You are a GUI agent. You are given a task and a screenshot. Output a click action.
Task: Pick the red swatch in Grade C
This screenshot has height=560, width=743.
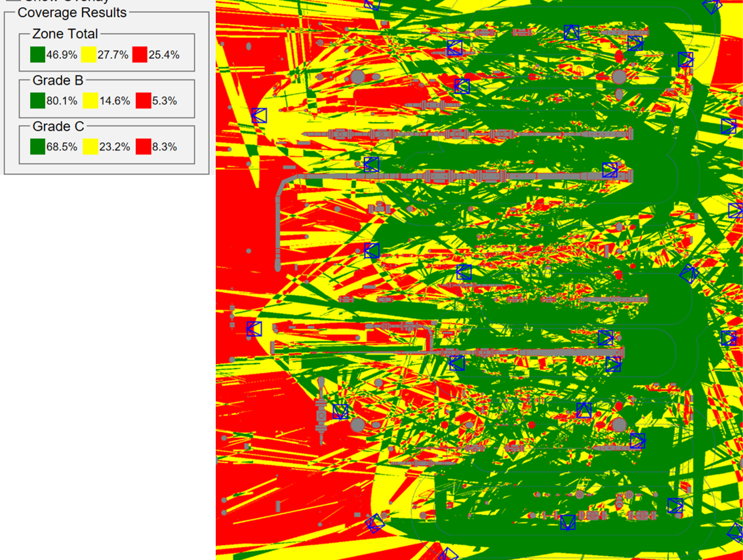click(144, 146)
